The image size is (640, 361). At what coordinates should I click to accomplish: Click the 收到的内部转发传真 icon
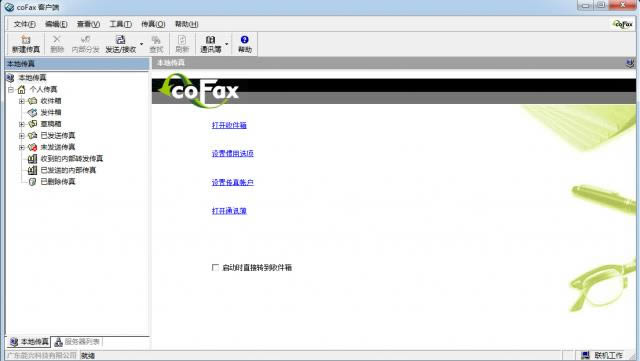pyautogui.click(x=32, y=158)
